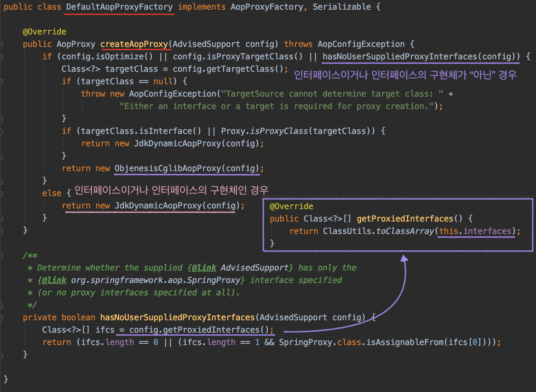
Task: Click the targetClass.isInterface() condition
Action: tap(138, 131)
